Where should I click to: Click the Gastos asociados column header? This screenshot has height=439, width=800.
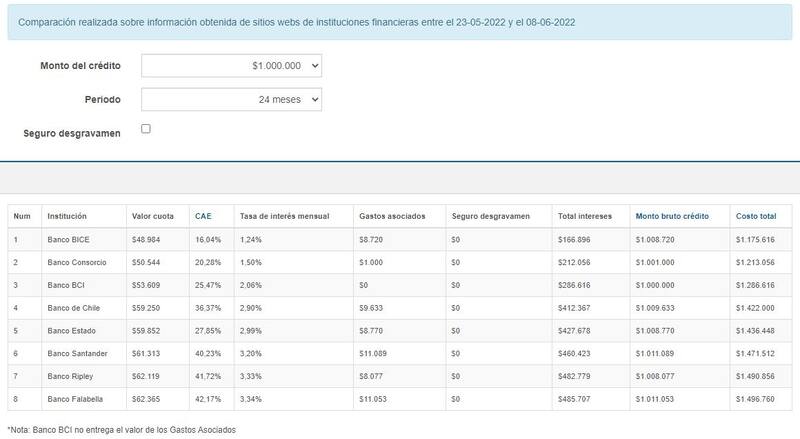(390, 215)
